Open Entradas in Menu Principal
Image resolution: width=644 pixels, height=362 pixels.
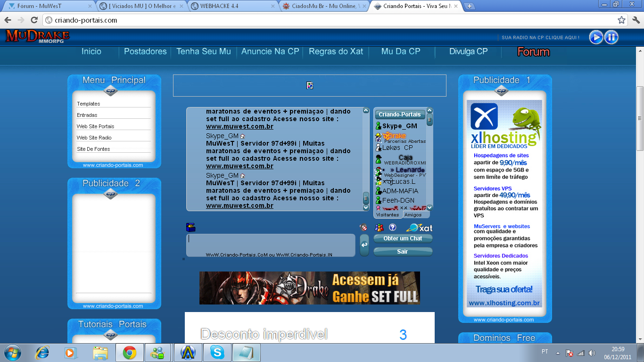tap(87, 115)
